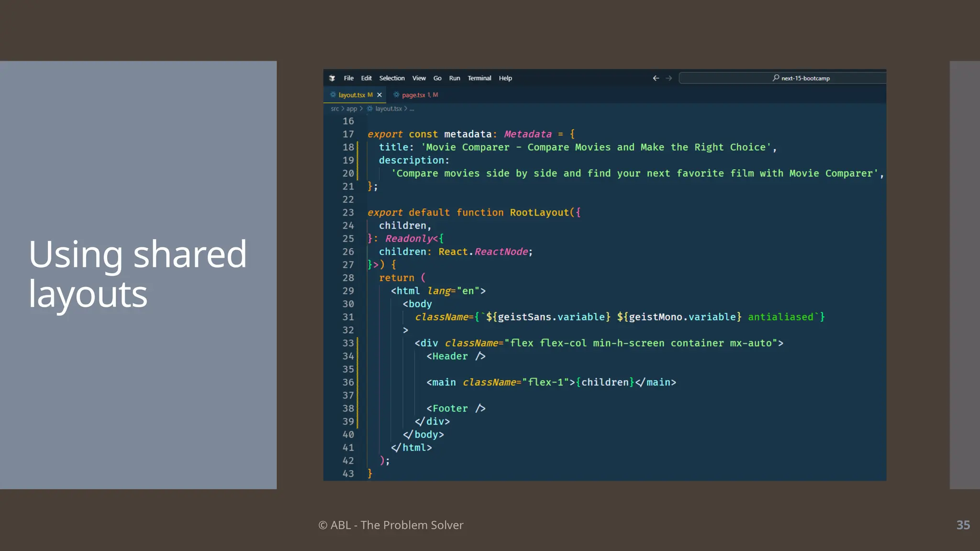
Task: Click the return keyword on line 28
Action: pyautogui.click(x=396, y=278)
